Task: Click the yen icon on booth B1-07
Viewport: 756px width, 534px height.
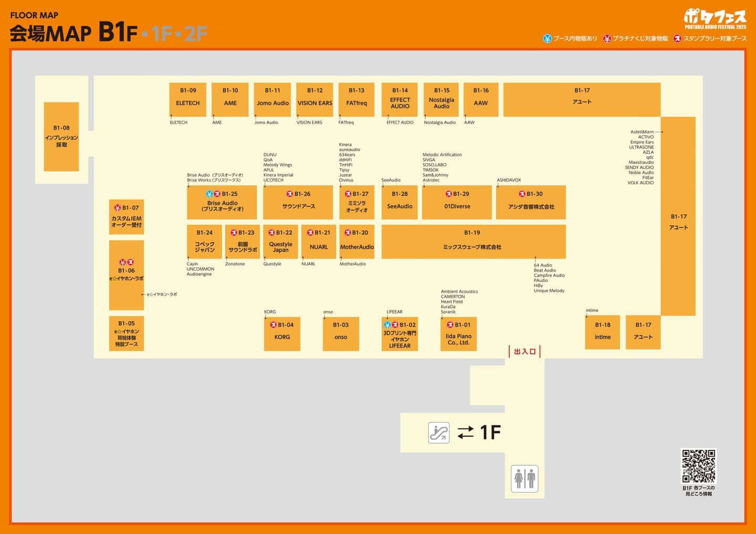Action: coord(118,208)
